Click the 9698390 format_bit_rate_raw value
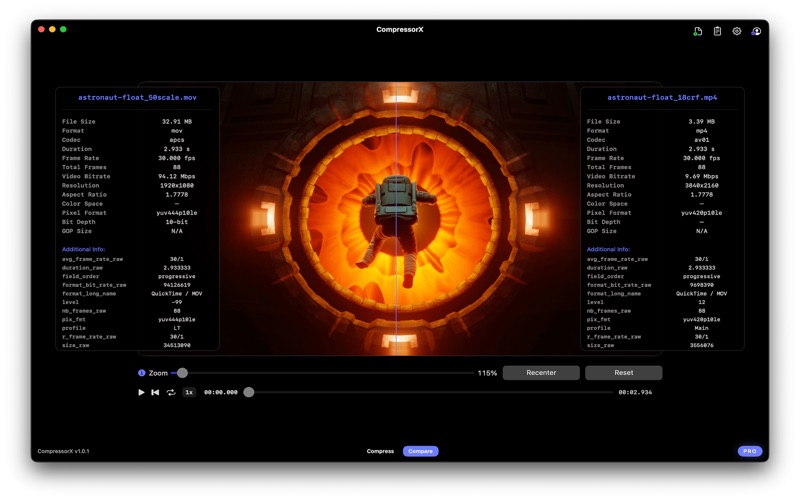The image size is (800, 500). [702, 285]
